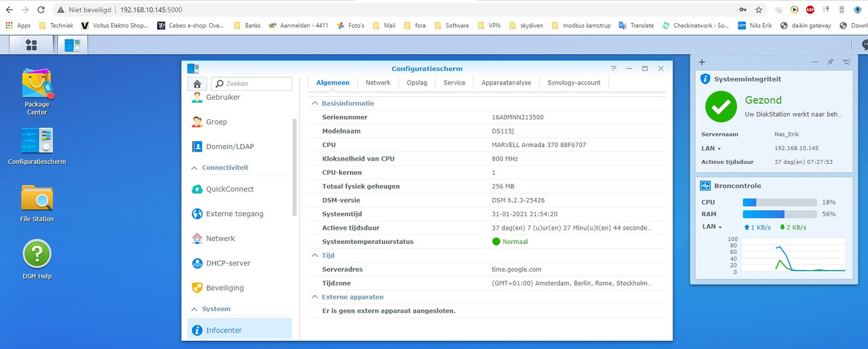Click the ABP extension icon in Chrome
The height and width of the screenshot is (349, 868).
pos(810,10)
